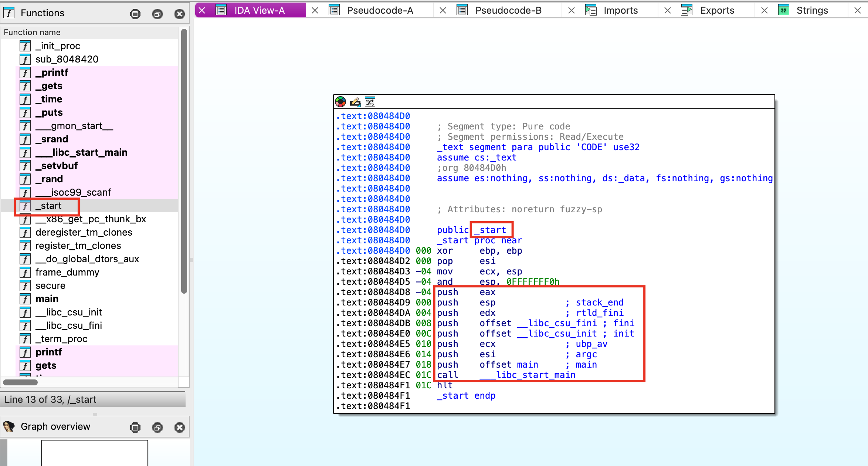This screenshot has width=868, height=466.
Task: Click the Pseudocode-A tab icon
Action: (x=334, y=10)
